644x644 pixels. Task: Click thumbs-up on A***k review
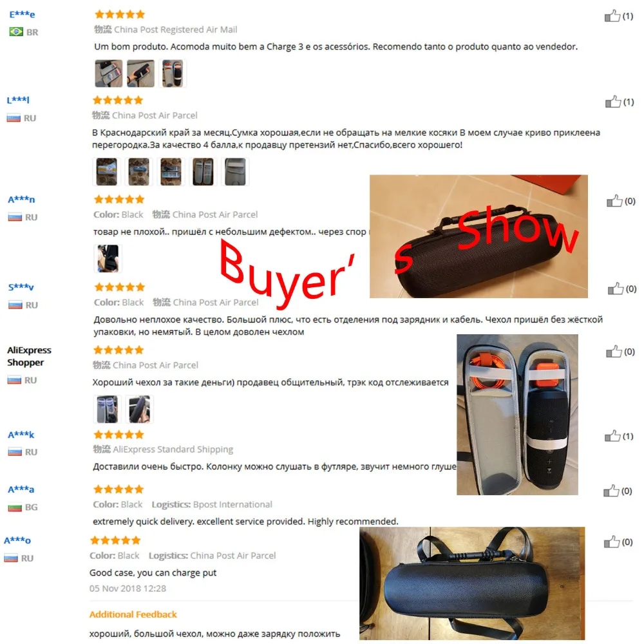point(612,436)
